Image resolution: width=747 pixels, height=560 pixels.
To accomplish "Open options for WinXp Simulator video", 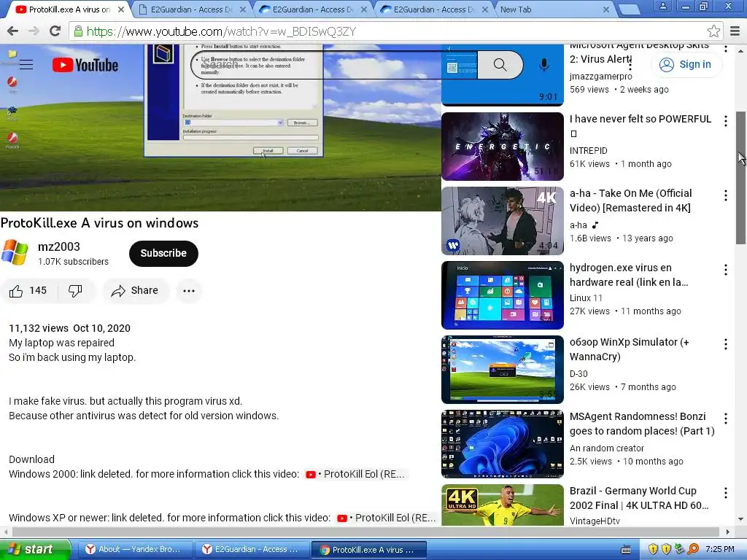I will (x=726, y=344).
